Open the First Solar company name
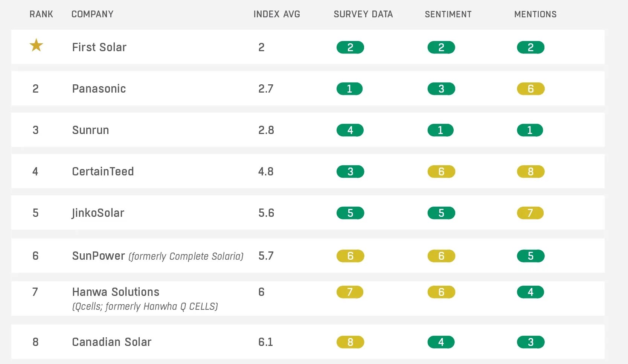Screen dimensions: 628x364 click(x=99, y=47)
